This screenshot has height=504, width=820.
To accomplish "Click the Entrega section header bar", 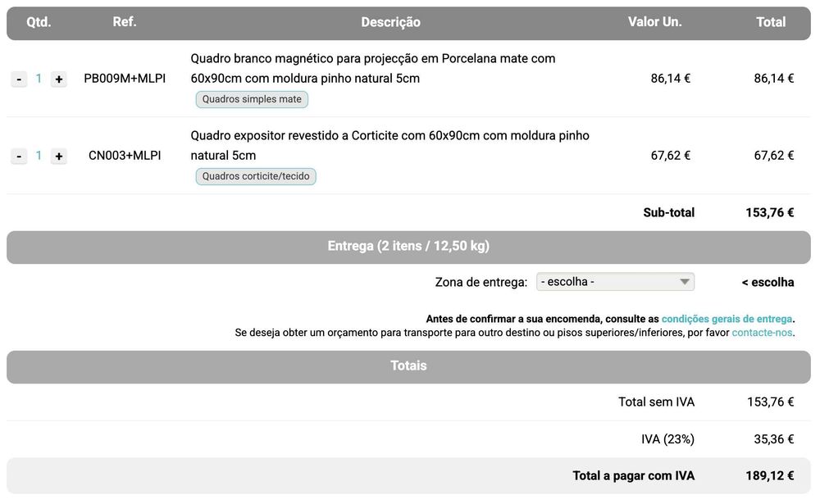I will click(x=408, y=247).
